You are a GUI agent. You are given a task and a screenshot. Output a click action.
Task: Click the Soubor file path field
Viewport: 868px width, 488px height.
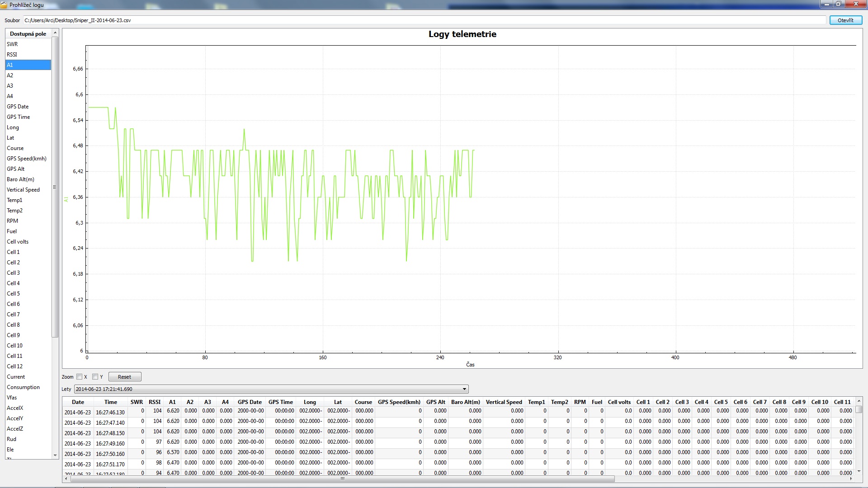click(x=424, y=20)
